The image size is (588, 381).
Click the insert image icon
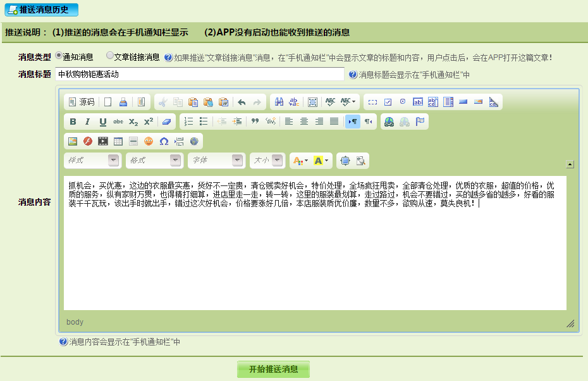coord(72,141)
